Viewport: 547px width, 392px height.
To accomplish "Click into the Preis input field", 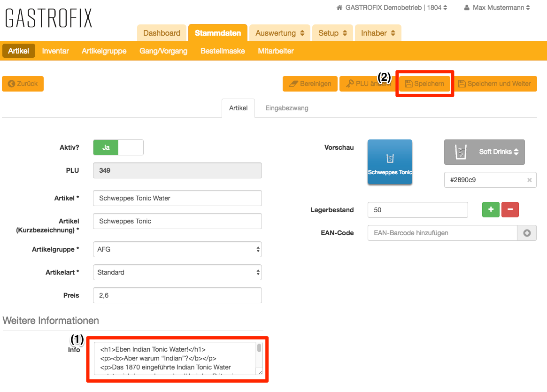I will coord(177,295).
